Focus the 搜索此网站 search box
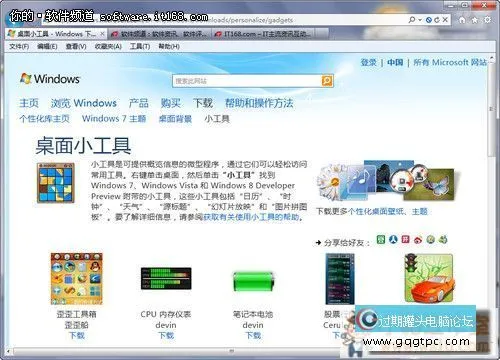 (x=247, y=81)
